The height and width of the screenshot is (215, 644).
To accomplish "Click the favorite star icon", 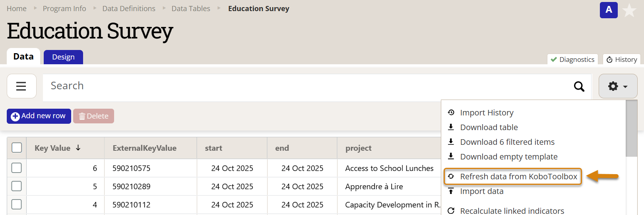I will [x=629, y=10].
